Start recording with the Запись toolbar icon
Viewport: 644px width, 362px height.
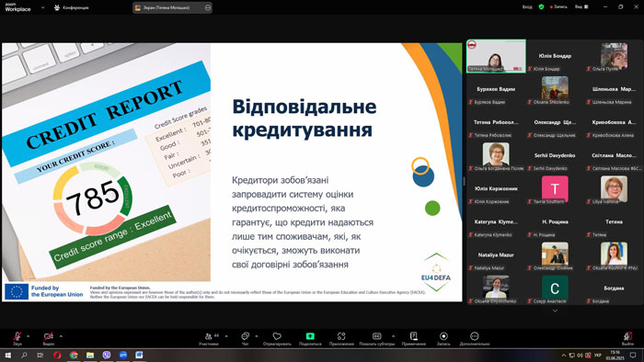coord(443,336)
